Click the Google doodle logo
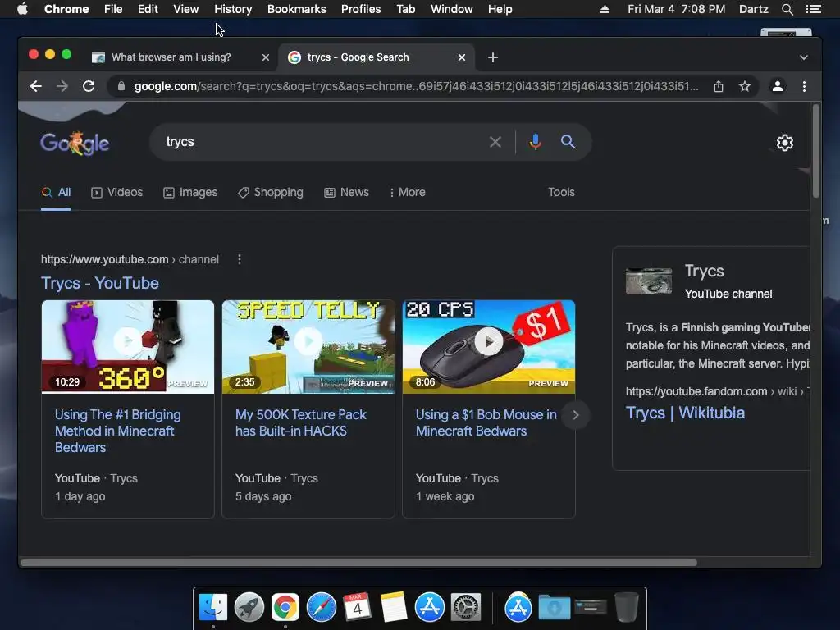 pos(75,143)
